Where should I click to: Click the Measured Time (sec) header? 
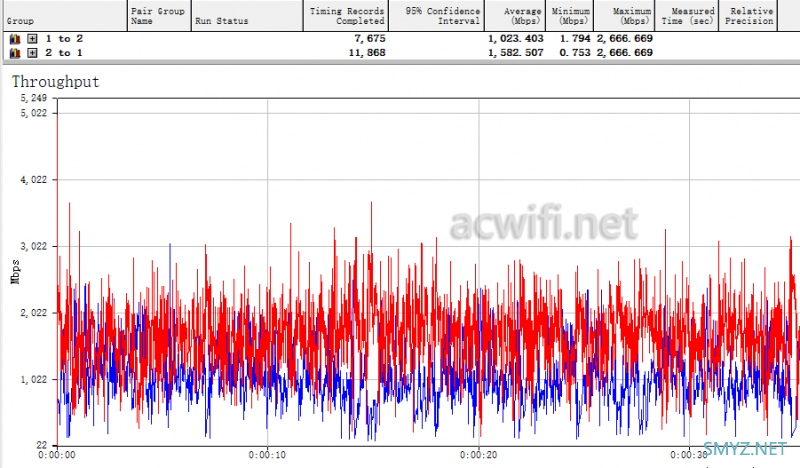687,15
